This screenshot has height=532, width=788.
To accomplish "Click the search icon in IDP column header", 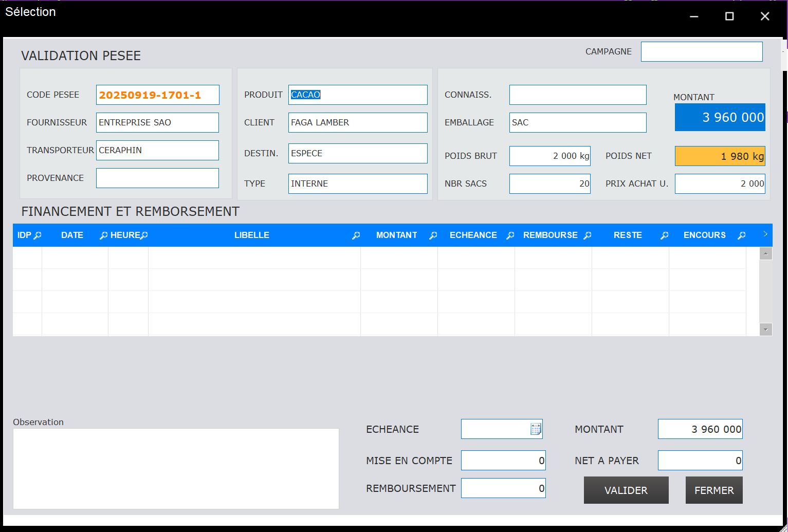I will pyautogui.click(x=38, y=235).
